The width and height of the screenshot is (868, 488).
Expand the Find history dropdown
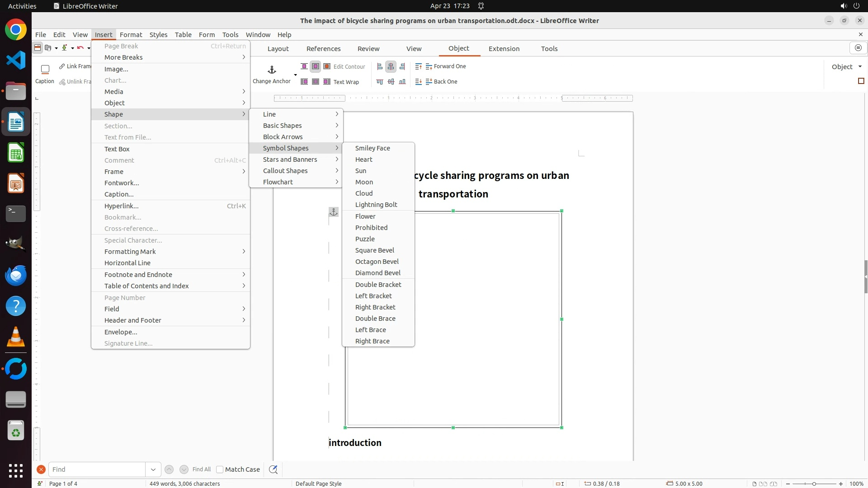click(153, 469)
